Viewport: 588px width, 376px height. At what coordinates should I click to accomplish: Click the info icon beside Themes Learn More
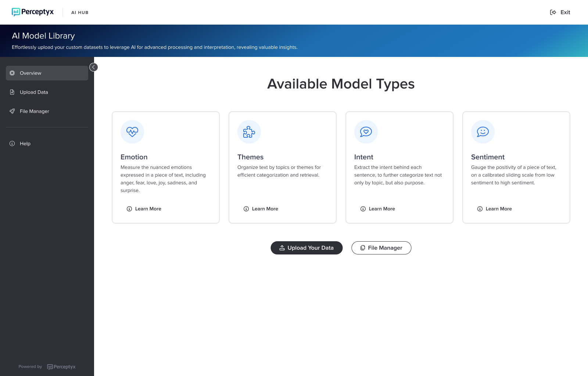point(246,209)
